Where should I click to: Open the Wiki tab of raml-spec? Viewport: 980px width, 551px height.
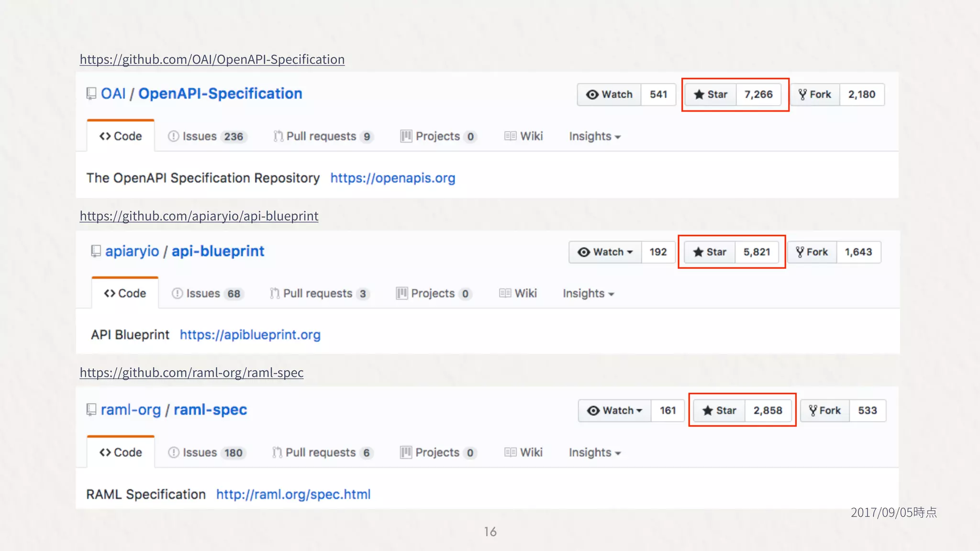click(523, 452)
